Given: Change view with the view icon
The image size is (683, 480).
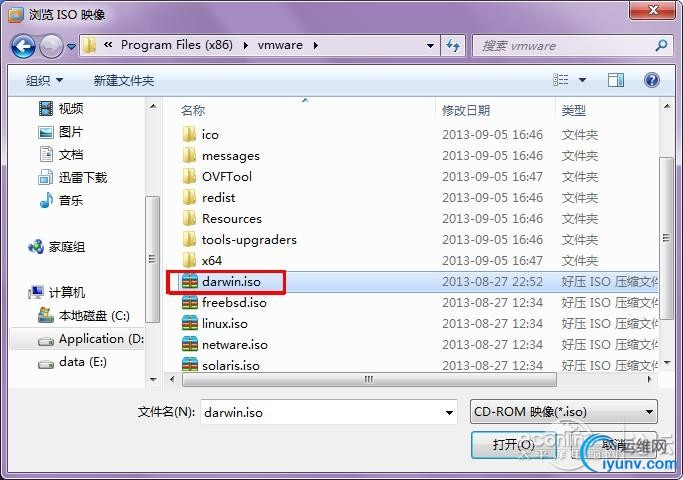Looking at the screenshot, I should (561, 80).
